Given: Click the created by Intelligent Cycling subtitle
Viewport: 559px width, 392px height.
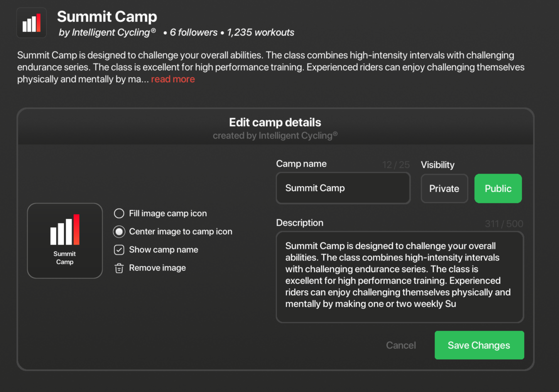Looking at the screenshot, I should (x=275, y=136).
